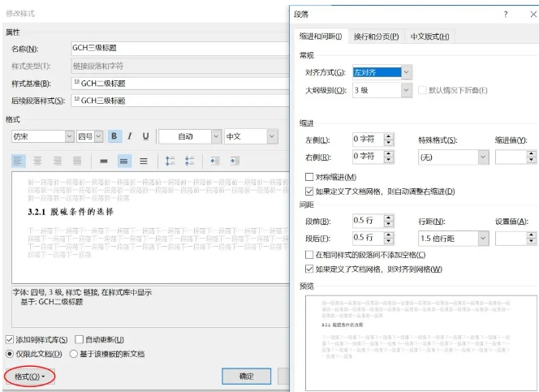Apply left alignment icon in format toolbar

tap(18, 161)
